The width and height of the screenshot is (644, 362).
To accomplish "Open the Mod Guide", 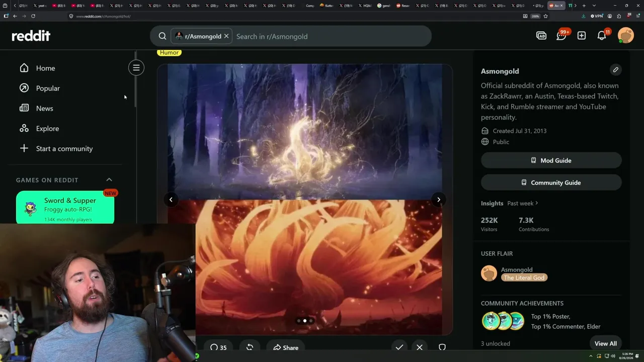I will pos(551,160).
